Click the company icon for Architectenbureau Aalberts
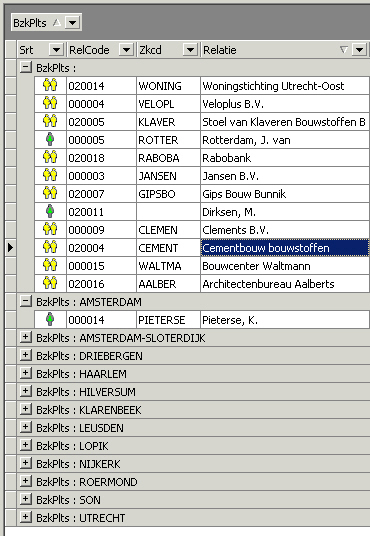Viewport: 370px width, 536px height. (50, 283)
